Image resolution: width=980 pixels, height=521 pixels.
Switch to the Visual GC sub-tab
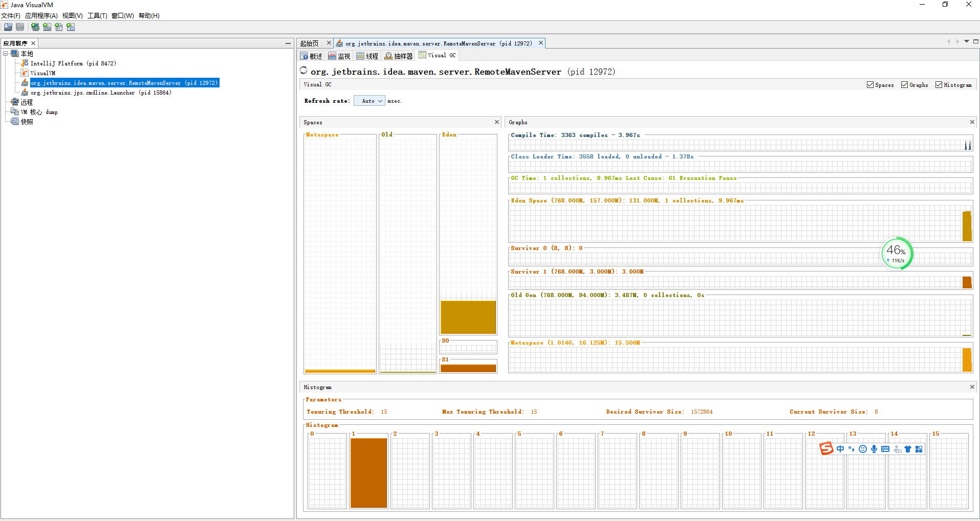438,55
